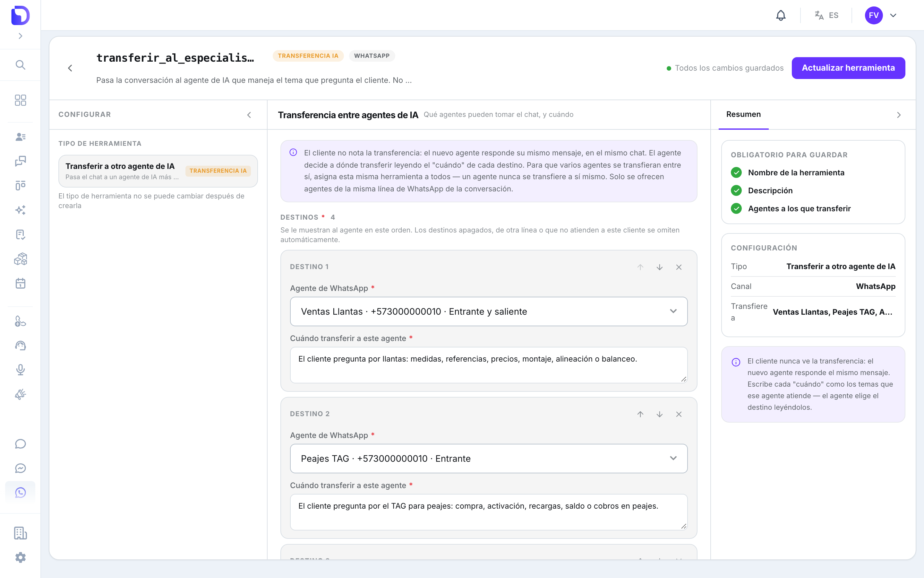Open the WhatsApp icon in sidebar
This screenshot has height=578, width=924.
20,492
